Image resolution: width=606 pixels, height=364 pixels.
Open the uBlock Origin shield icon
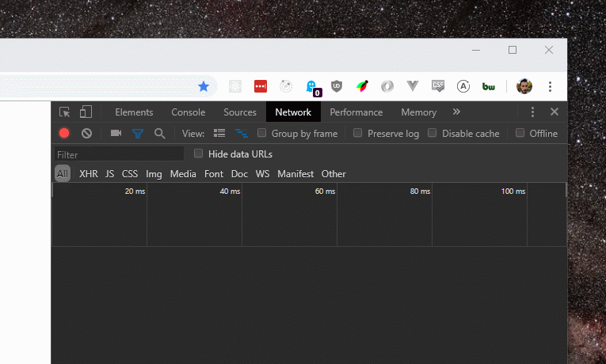tap(337, 86)
